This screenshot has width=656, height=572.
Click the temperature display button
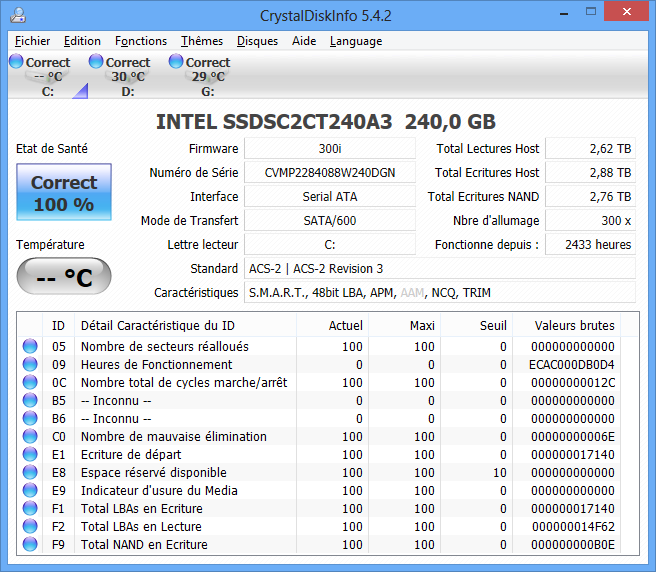(64, 277)
